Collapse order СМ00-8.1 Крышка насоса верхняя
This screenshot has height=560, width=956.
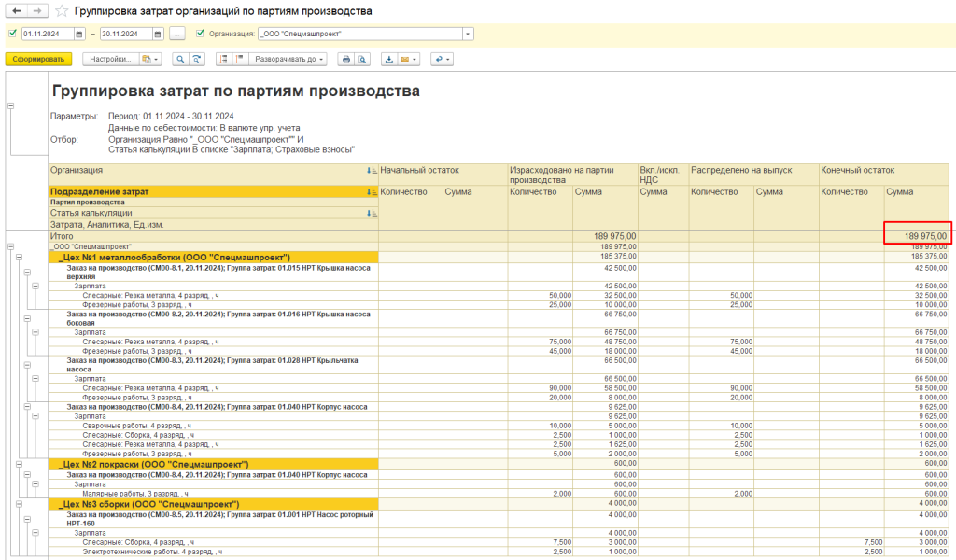coord(27,272)
